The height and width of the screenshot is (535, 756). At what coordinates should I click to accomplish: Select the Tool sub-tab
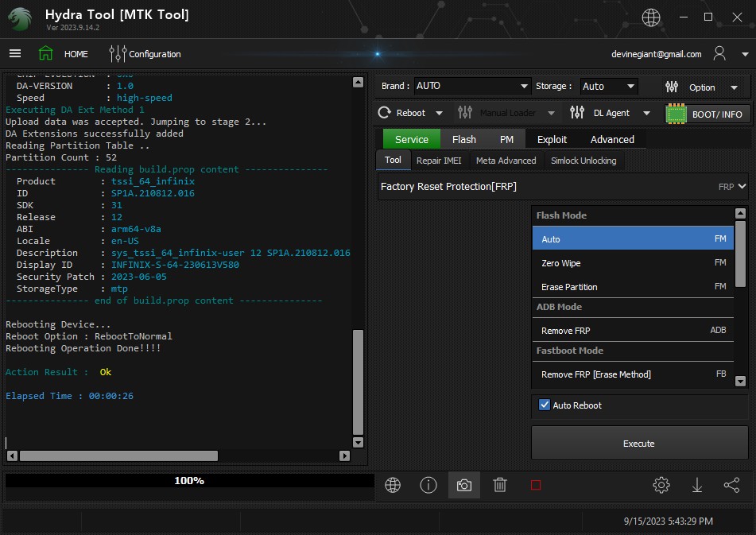(393, 160)
